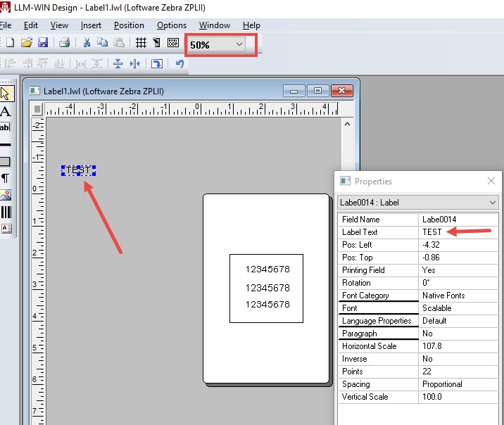Select the paragraph tool
The image size is (504, 425).
6,178
